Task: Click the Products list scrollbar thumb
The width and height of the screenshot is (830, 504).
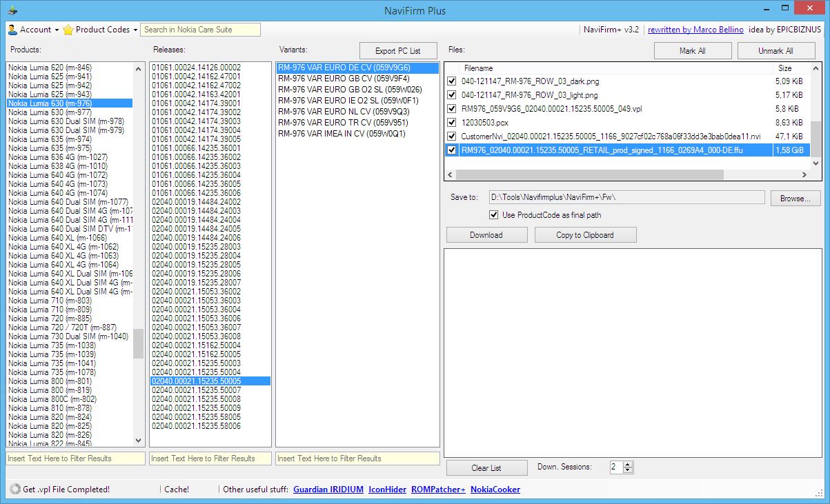Action: [x=139, y=343]
